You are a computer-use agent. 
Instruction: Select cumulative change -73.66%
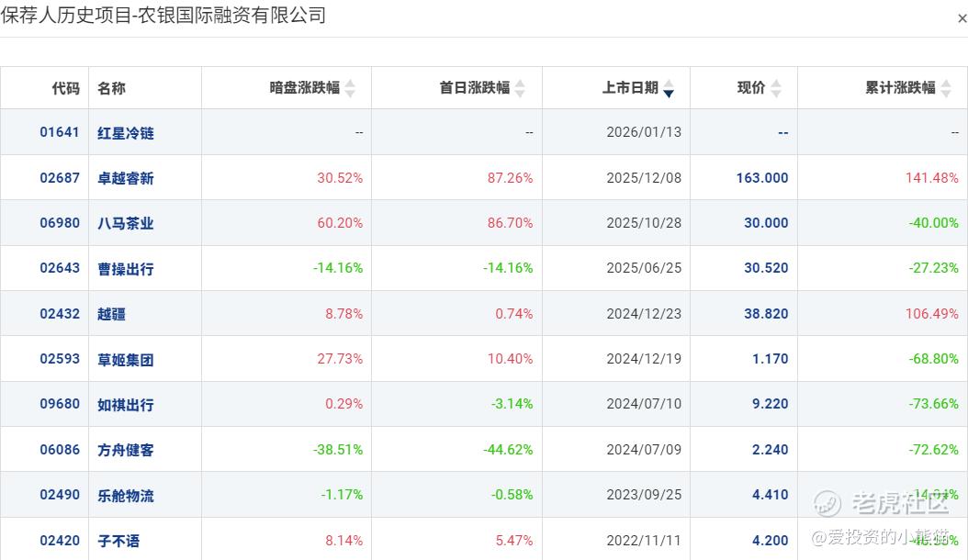click(933, 404)
